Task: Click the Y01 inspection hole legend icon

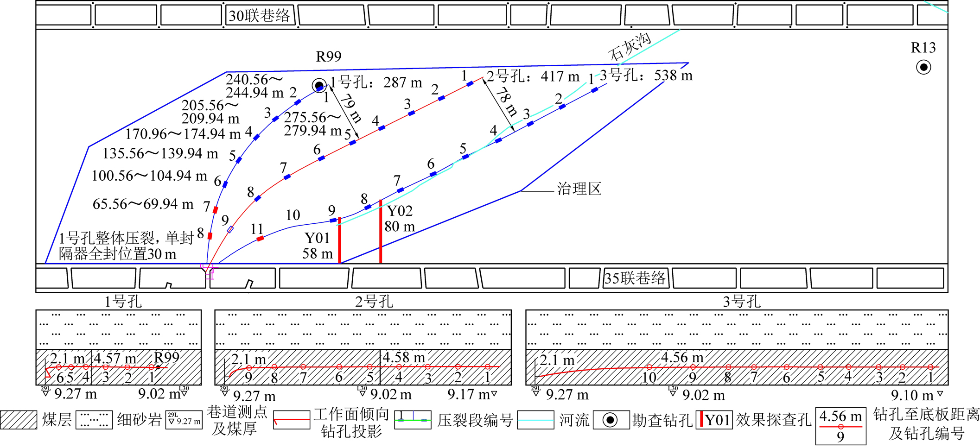Action: (714, 420)
